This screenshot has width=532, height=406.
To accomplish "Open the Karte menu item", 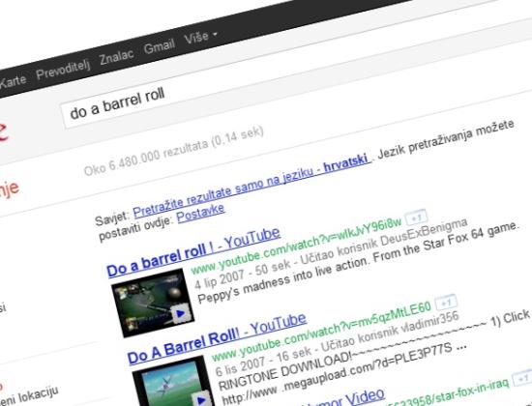I will pyautogui.click(x=13, y=81).
